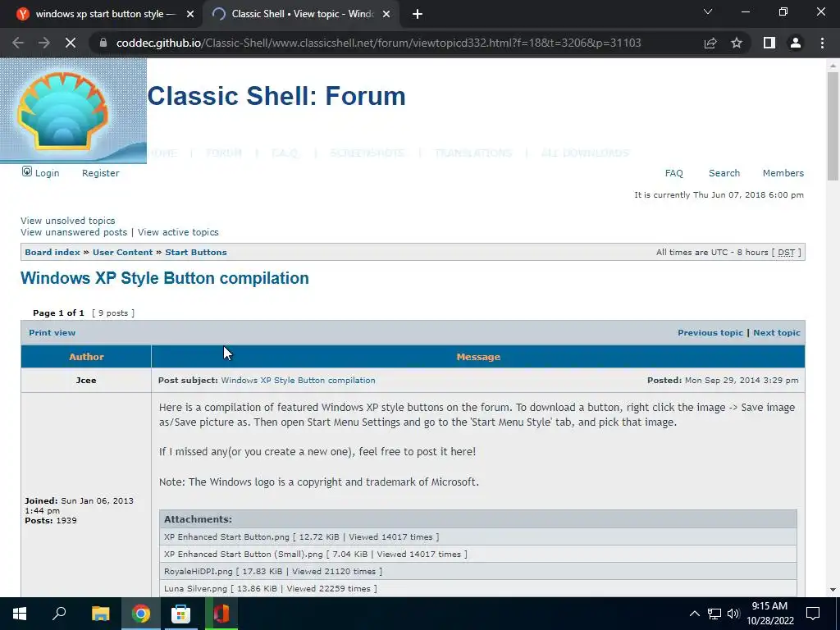The height and width of the screenshot is (630, 840).
Task: Click the Windows XP Style Button compilation heading
Action: 164,278
